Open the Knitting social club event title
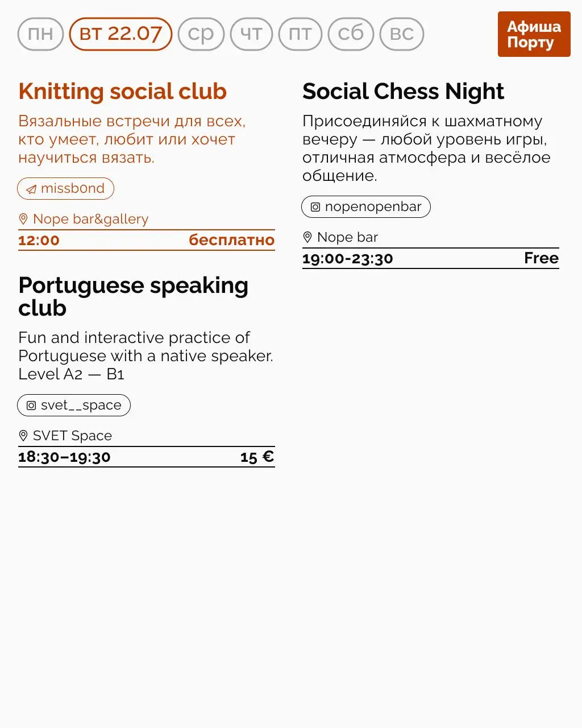The width and height of the screenshot is (582, 728). tap(122, 92)
